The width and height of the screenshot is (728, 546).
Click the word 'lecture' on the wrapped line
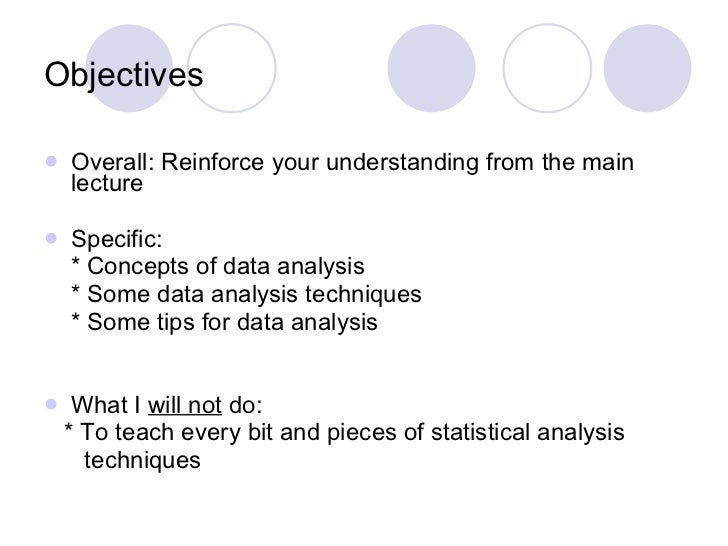click(107, 183)
